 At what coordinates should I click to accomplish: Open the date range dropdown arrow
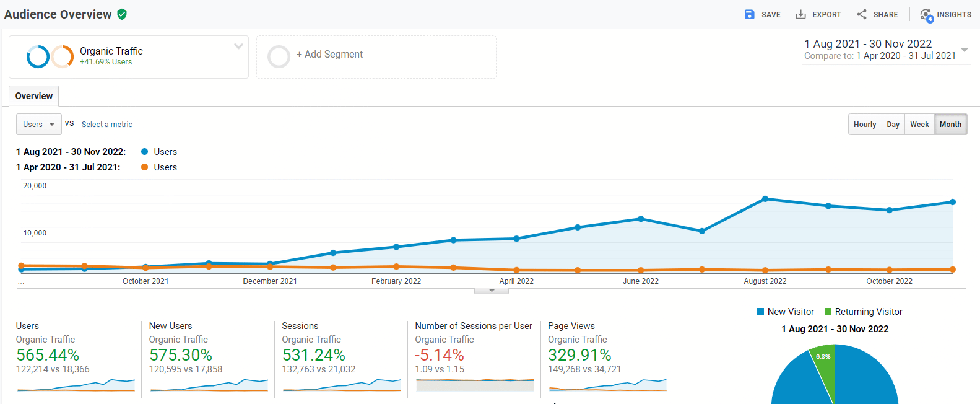tap(964, 50)
